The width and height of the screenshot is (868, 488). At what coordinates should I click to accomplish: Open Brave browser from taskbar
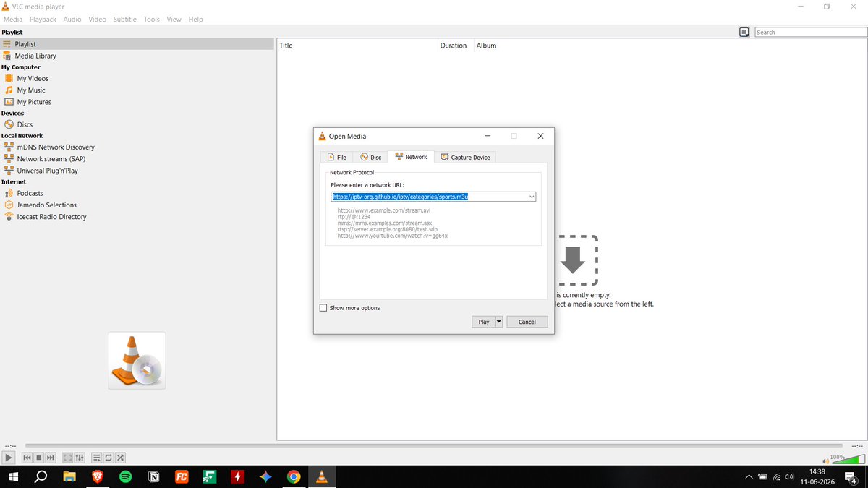click(98, 477)
